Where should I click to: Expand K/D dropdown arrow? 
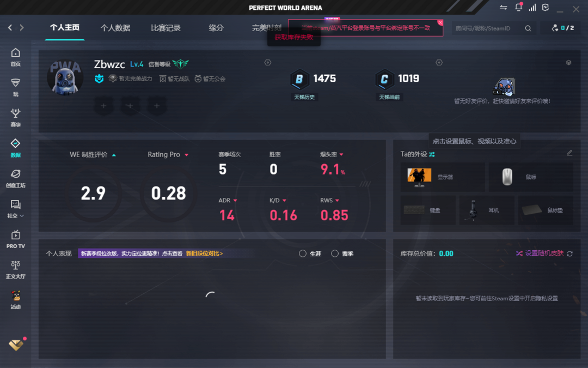(x=284, y=201)
